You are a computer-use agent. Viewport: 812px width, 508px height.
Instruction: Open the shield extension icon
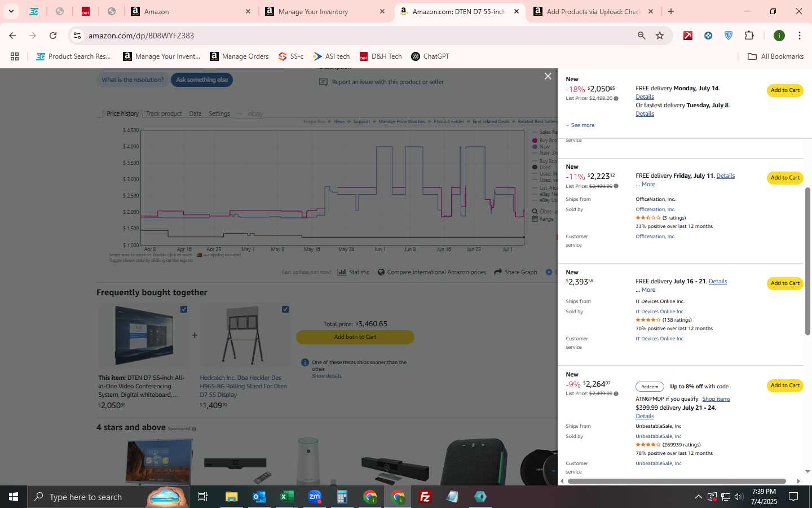(x=729, y=36)
